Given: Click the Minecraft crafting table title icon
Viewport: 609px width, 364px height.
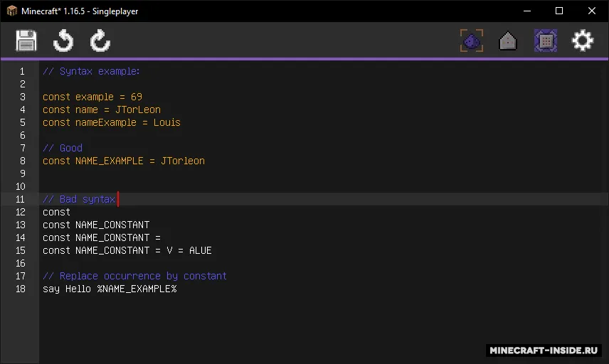Looking at the screenshot, I should coord(12,11).
